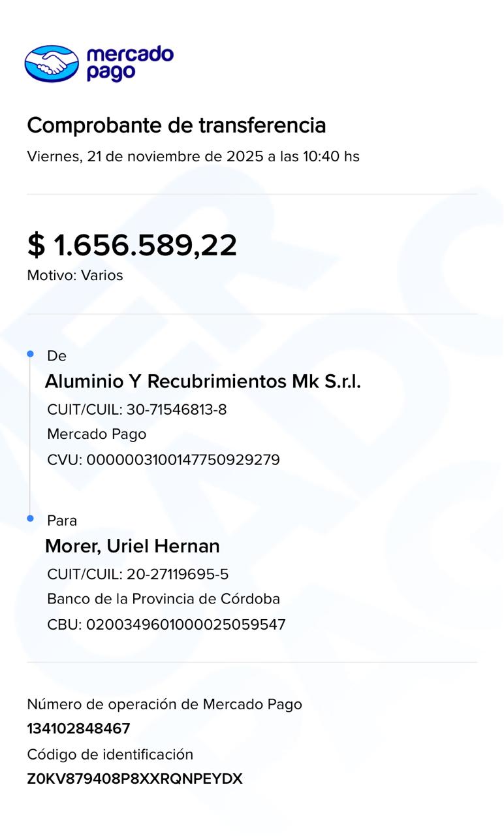This screenshot has height=836, width=504.
Task: Click the transfer date and time line
Action: (x=193, y=157)
